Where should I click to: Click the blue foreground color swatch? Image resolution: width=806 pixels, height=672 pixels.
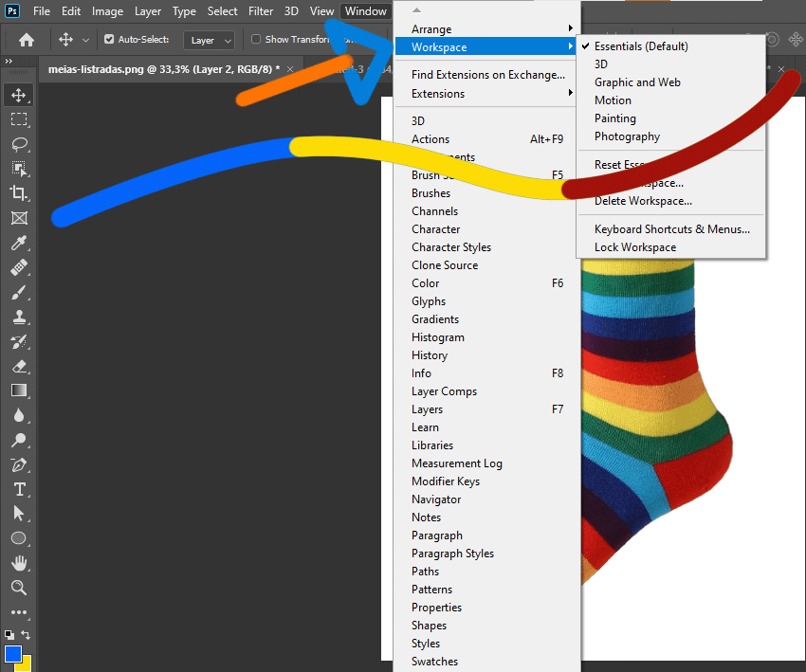pos(13,654)
